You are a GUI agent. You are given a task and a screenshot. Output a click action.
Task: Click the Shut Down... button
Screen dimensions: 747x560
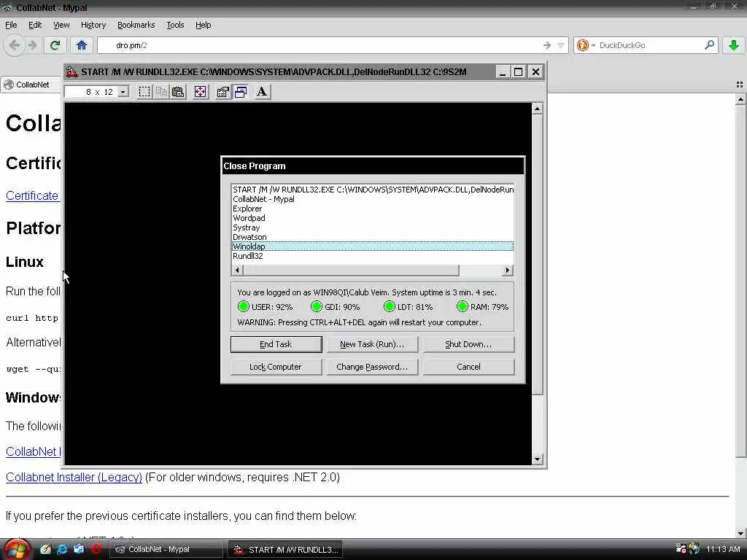pyautogui.click(x=468, y=344)
